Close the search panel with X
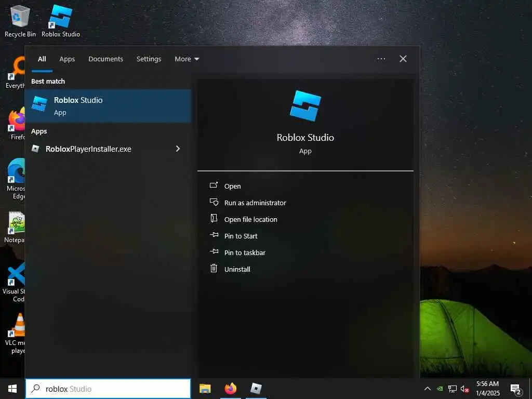Screen dimensions: 532x399 point(403,59)
